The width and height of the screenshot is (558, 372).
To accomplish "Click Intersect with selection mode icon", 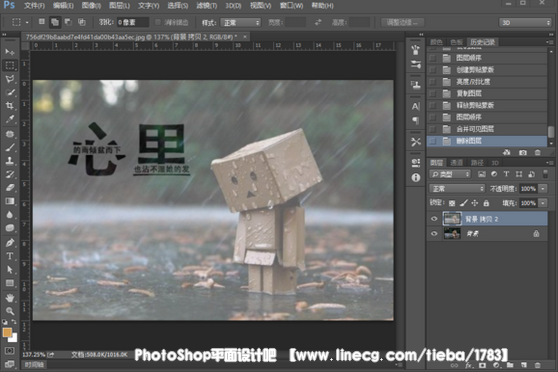I will pyautogui.click(x=81, y=22).
